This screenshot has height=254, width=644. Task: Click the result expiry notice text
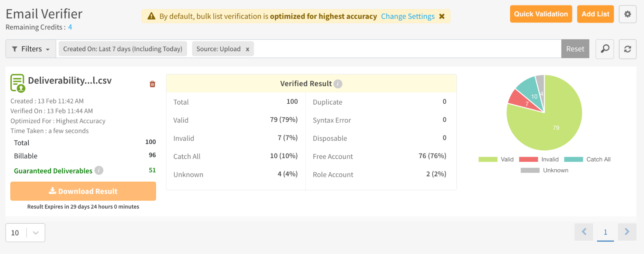coord(83,207)
